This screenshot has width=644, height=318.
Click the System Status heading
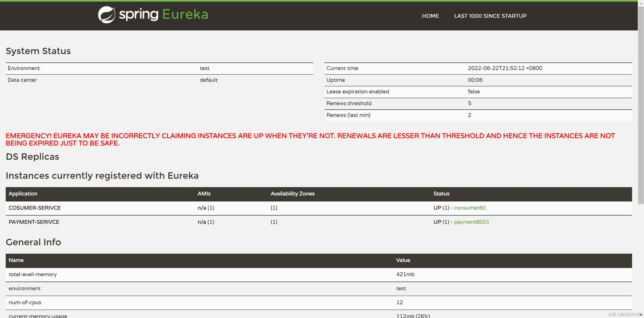38,51
